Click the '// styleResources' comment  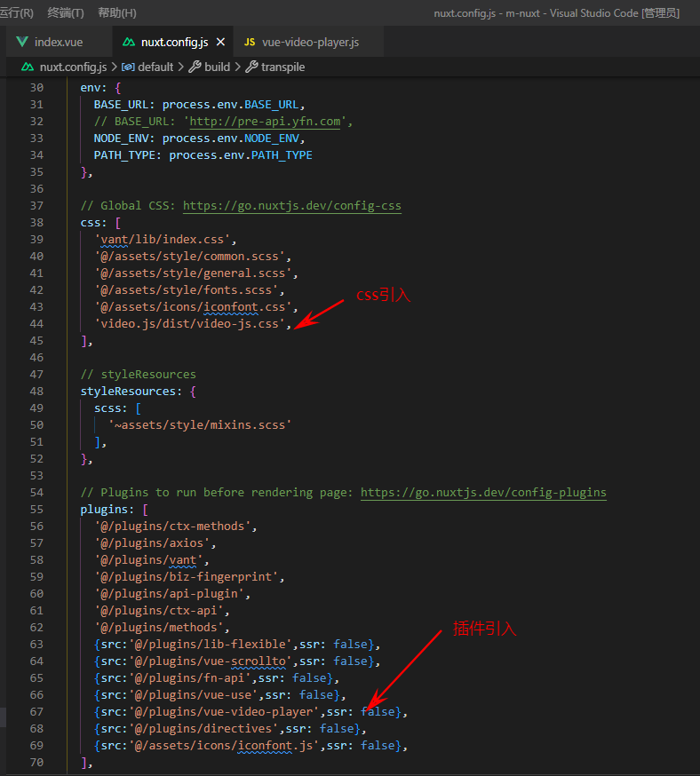pos(138,375)
